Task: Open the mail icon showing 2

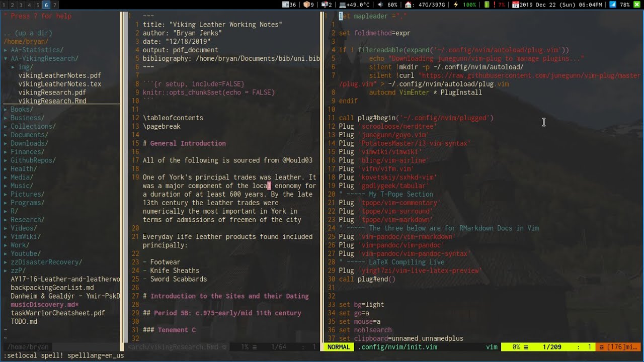Action: 325,5
